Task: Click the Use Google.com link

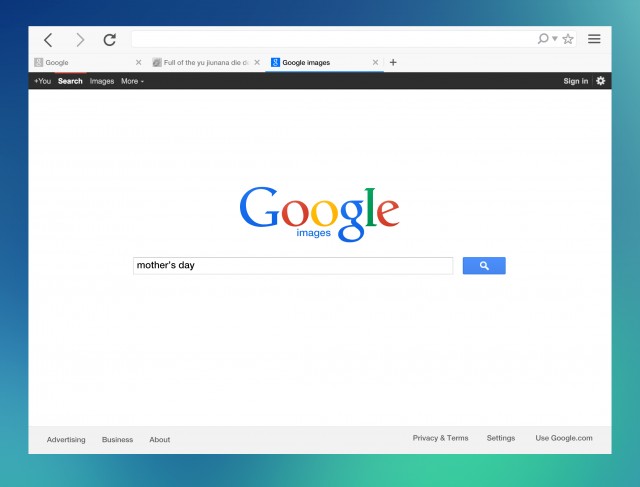Action: 564,438
